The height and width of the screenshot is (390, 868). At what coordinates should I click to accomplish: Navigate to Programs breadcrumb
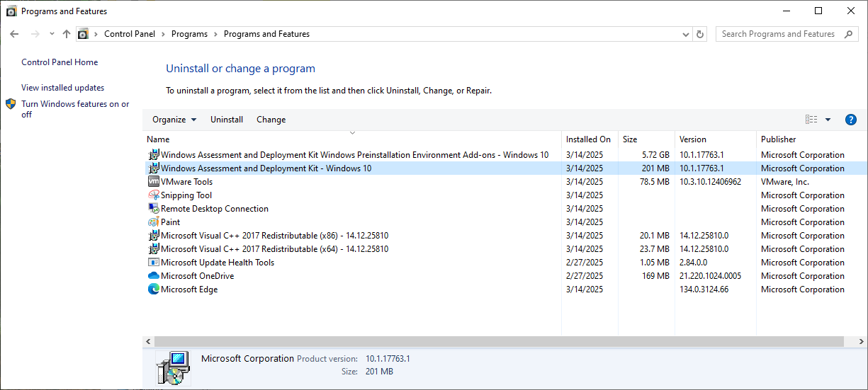(189, 34)
